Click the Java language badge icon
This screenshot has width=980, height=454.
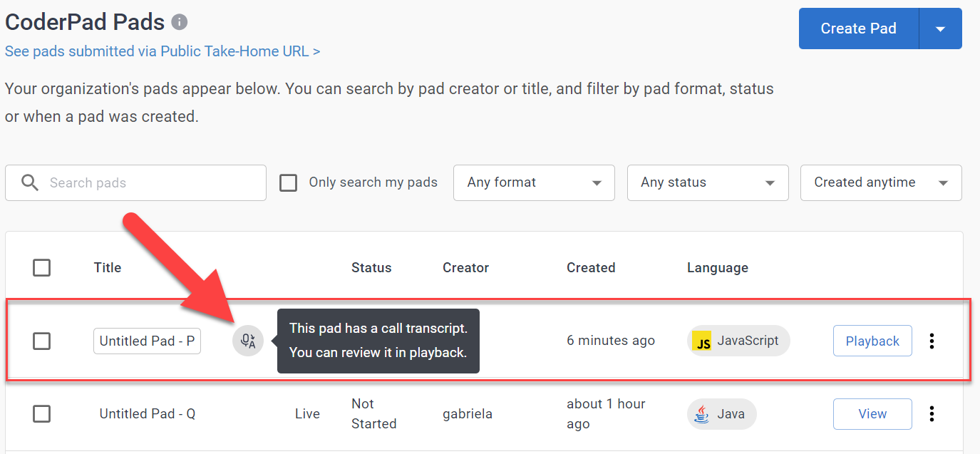click(x=703, y=414)
